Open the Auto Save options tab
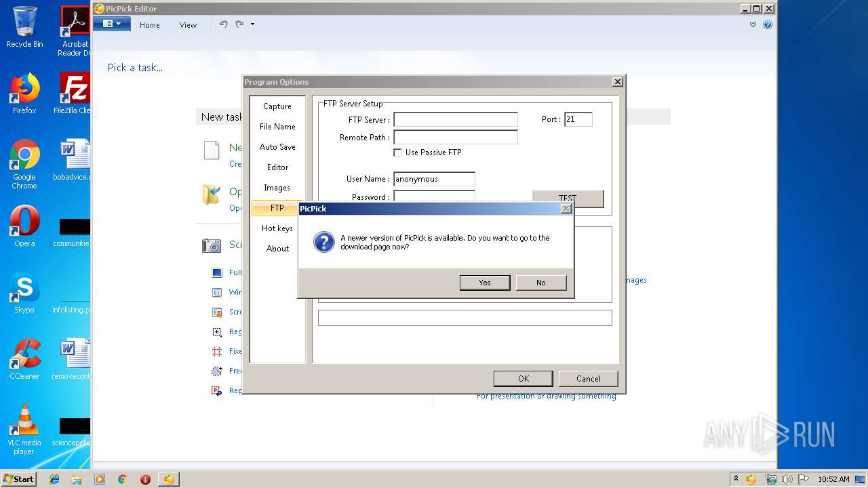 pyautogui.click(x=277, y=147)
